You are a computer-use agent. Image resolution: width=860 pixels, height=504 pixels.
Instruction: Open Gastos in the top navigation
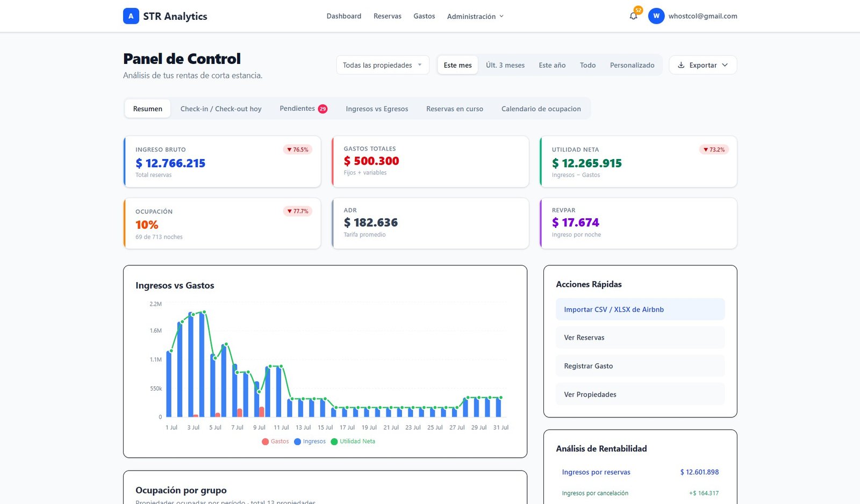pyautogui.click(x=424, y=16)
